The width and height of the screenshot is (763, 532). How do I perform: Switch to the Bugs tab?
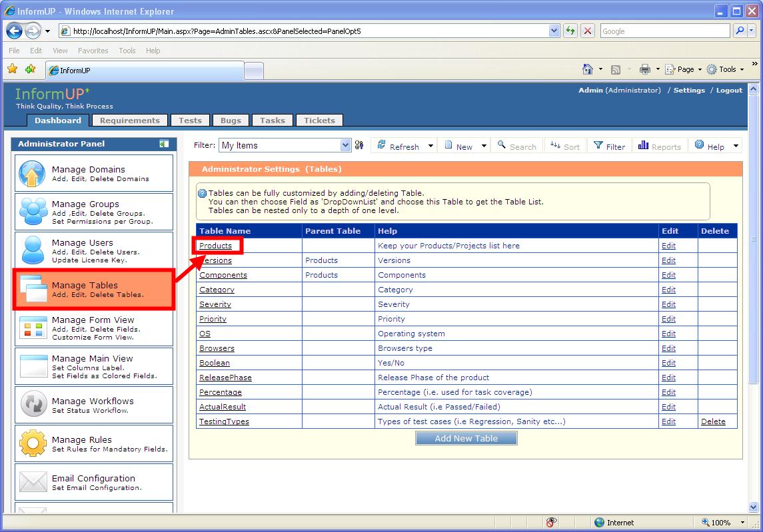pos(231,121)
